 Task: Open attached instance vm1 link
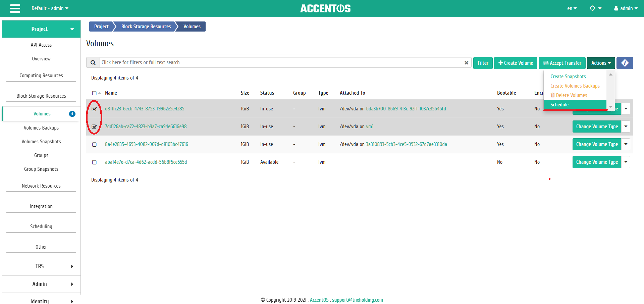pyautogui.click(x=370, y=126)
